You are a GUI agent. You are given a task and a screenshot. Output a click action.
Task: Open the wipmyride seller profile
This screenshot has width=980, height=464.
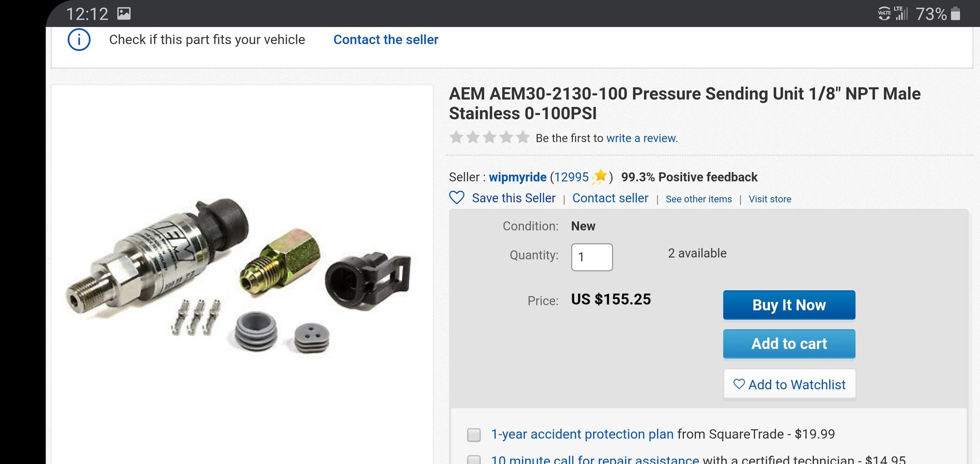pyautogui.click(x=517, y=177)
